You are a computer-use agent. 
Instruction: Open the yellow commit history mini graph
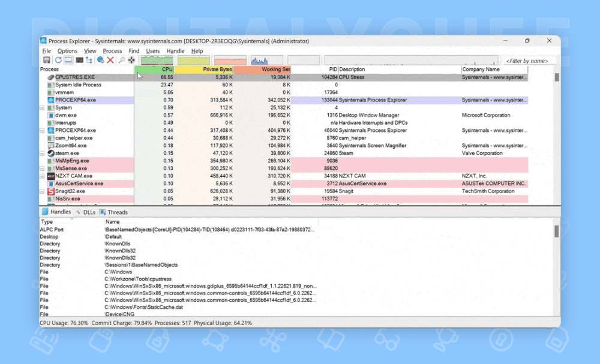click(194, 60)
